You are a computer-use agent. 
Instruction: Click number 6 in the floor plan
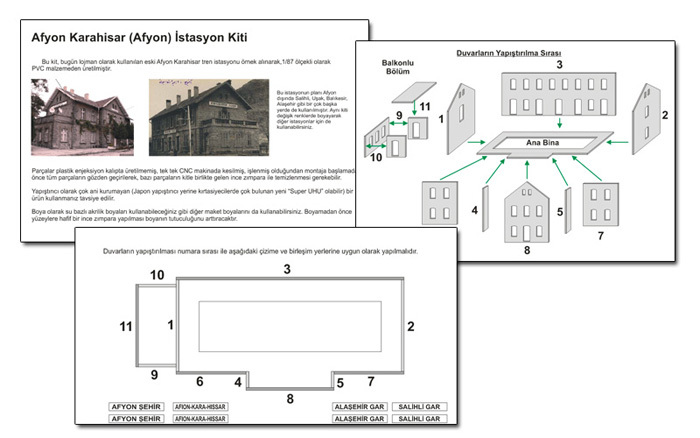click(x=200, y=382)
